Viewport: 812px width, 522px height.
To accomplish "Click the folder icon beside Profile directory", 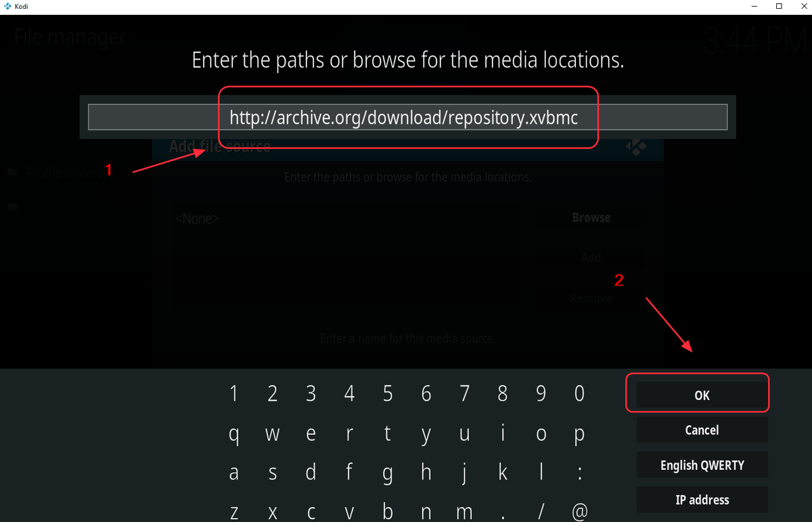I will 12,173.
